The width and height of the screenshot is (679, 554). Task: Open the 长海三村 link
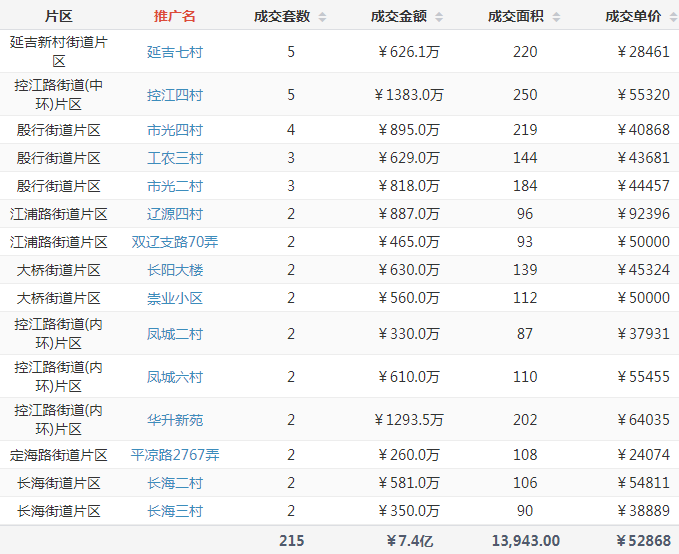(x=175, y=511)
